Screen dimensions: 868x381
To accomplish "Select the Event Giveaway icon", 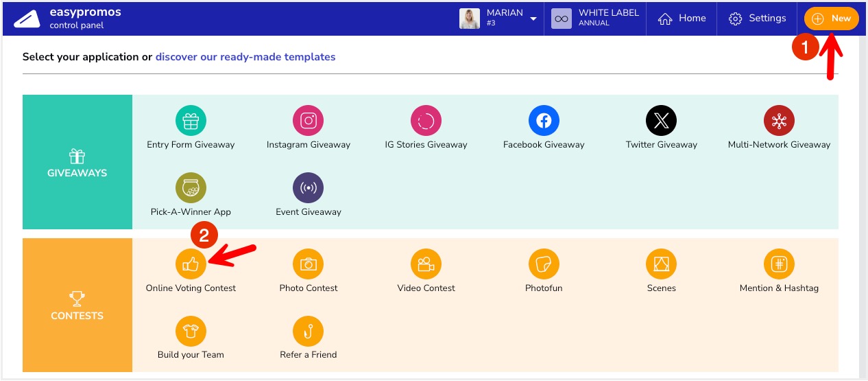I will 308,188.
